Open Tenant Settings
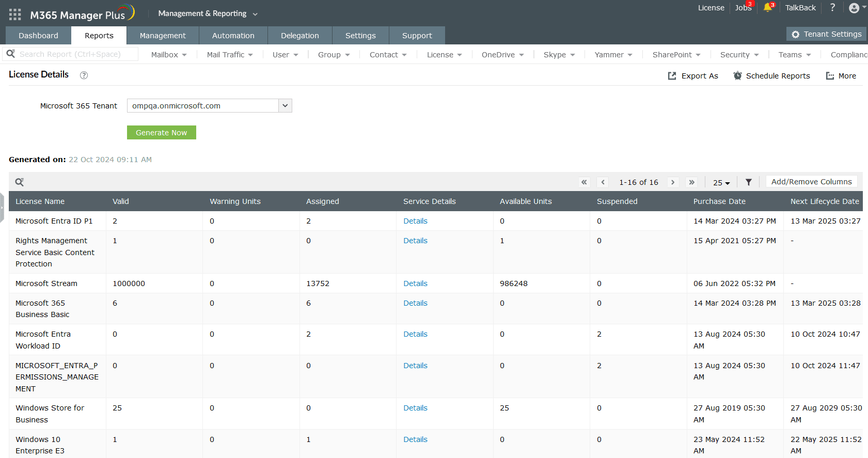Viewport: 868px width, 458px height. [x=826, y=34]
